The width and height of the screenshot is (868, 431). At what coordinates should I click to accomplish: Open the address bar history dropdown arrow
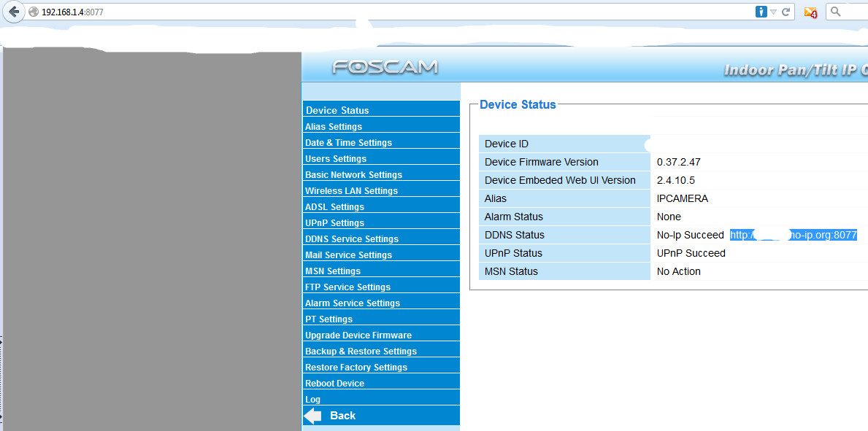tap(774, 12)
